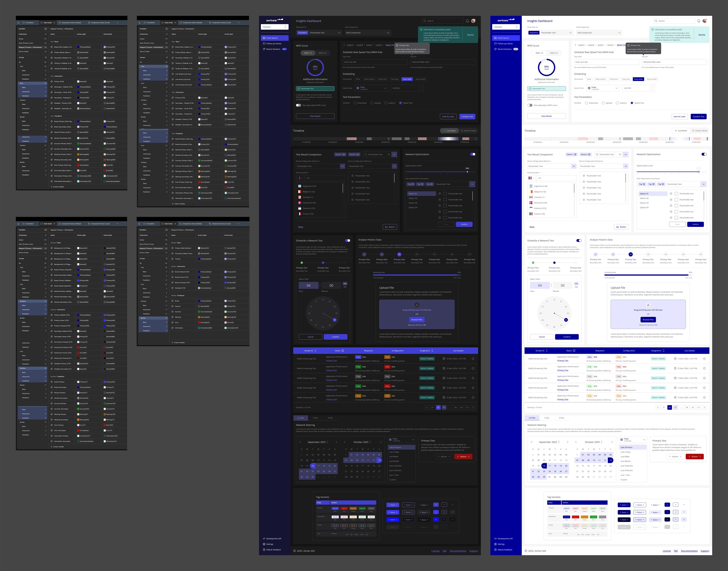The image size is (728, 571).
Task: Click Conduct Test button in dark dashboard
Action: [x=467, y=117]
